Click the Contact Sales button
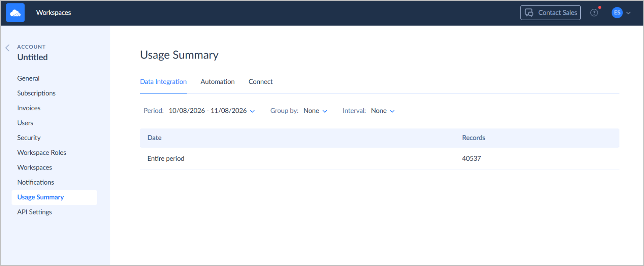This screenshot has width=644, height=266. pyautogui.click(x=550, y=13)
